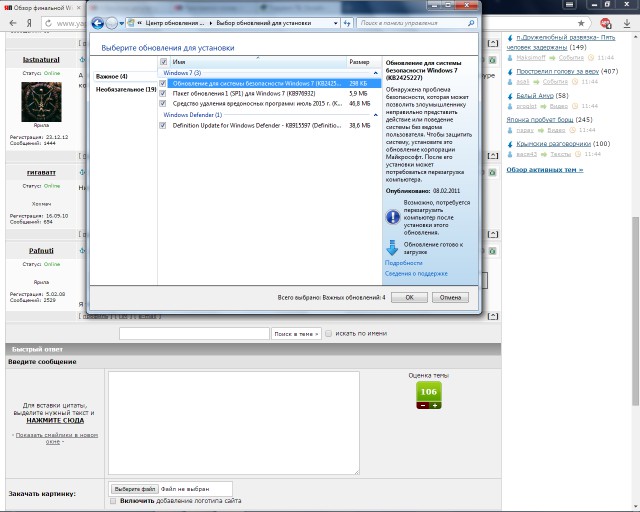Click the topic search input field

point(194,334)
